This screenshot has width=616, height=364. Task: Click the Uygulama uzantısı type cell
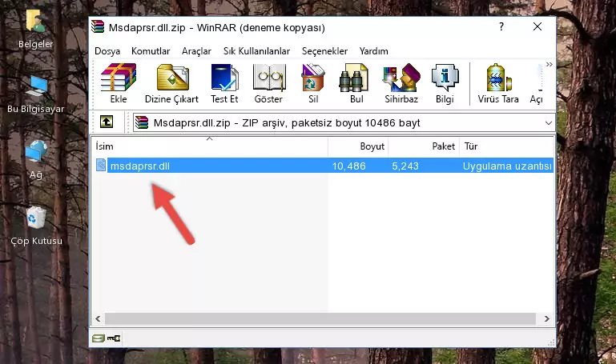[507, 166]
